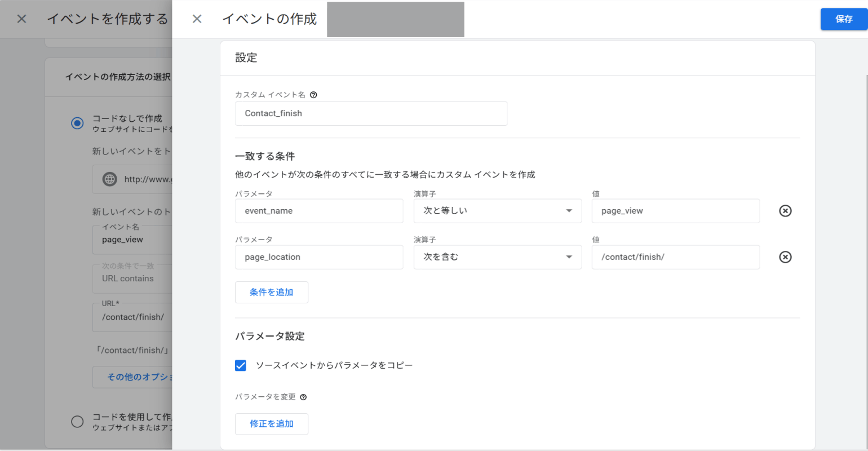Select the コードなしで作成 radio button
The width and height of the screenshot is (868, 451).
[x=77, y=123]
